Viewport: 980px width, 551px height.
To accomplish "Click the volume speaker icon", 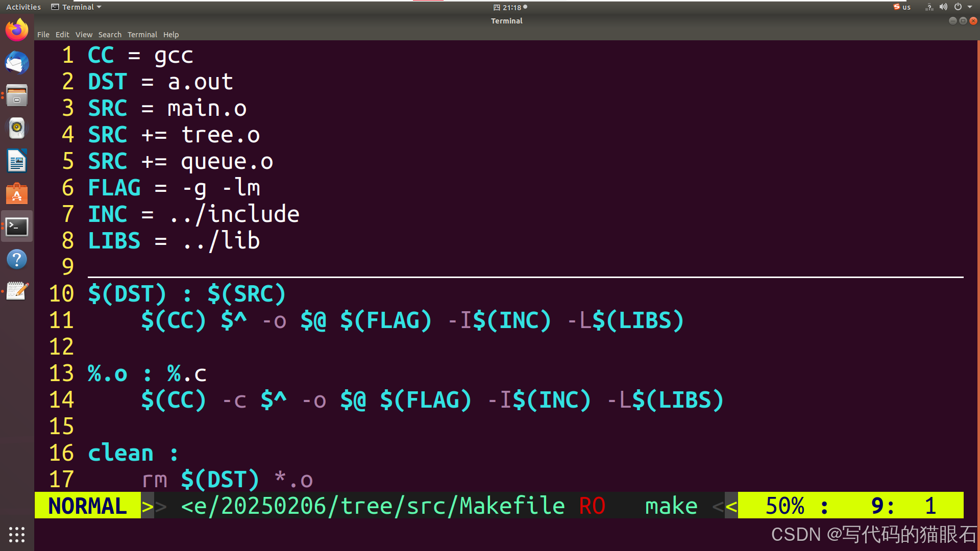I will pos(943,7).
